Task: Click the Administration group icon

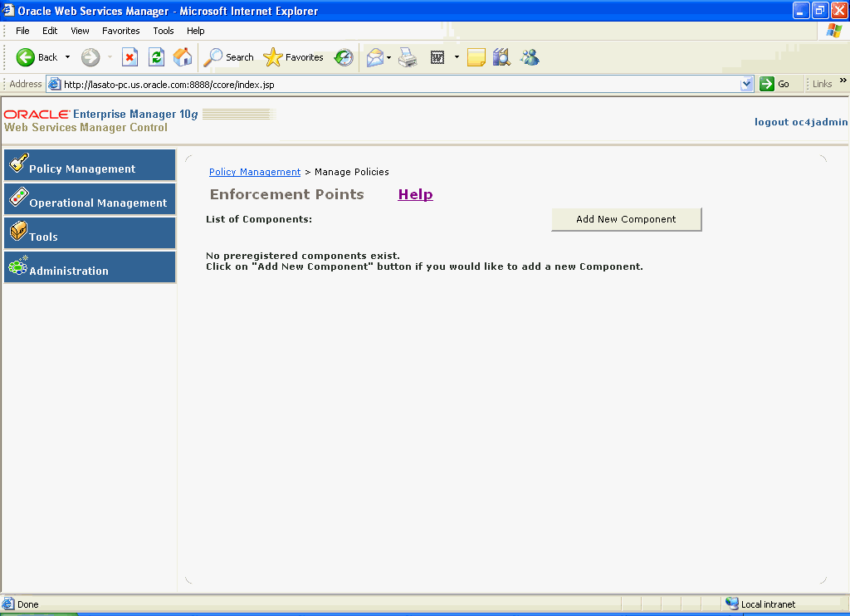Action: pos(18,265)
